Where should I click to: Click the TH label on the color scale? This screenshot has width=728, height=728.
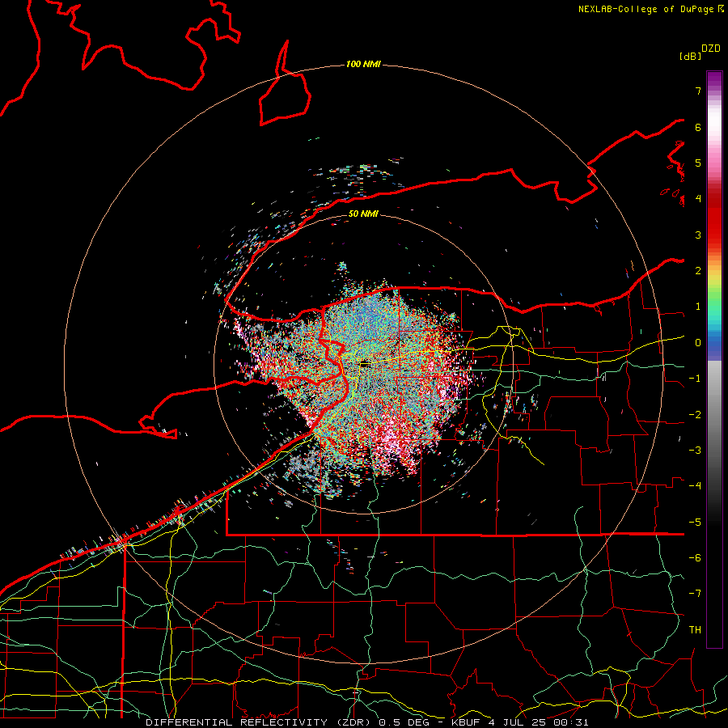(x=695, y=630)
